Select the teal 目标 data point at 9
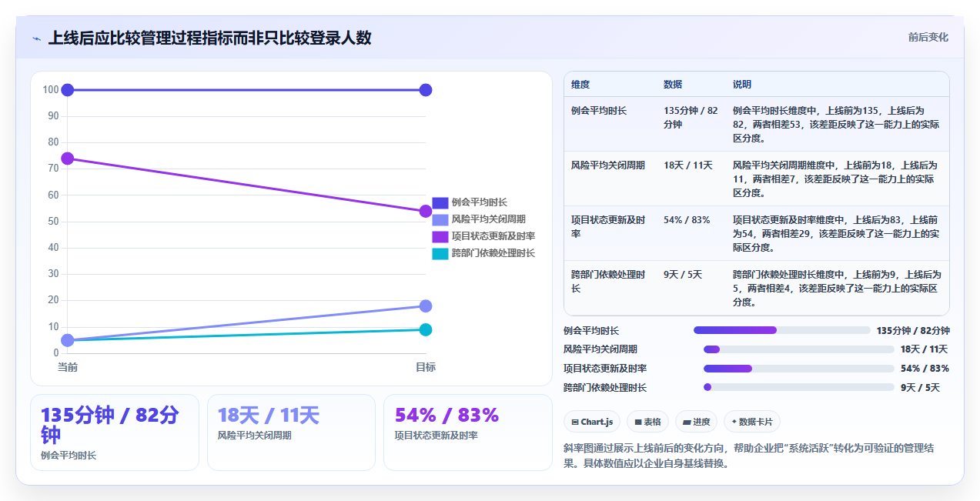 (x=425, y=329)
